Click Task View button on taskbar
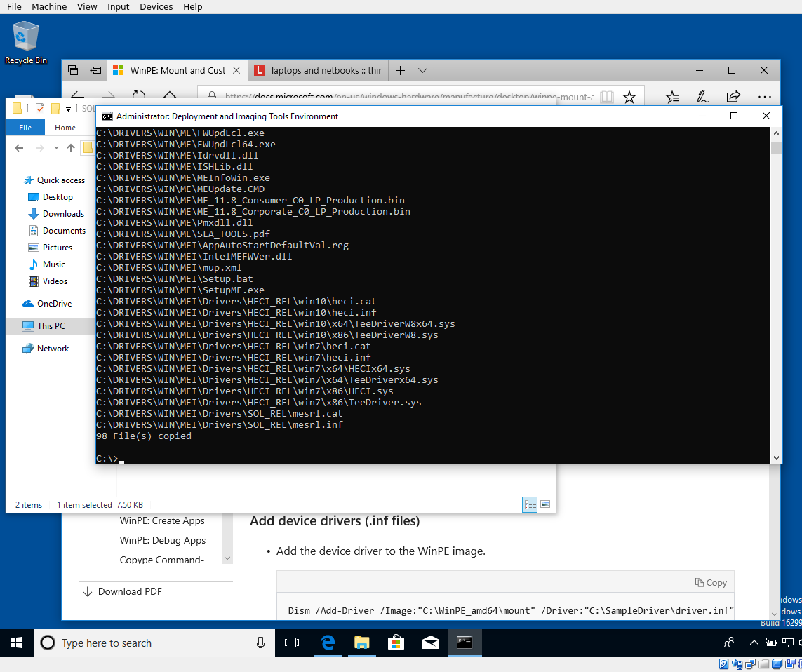The image size is (802, 672). click(292, 643)
